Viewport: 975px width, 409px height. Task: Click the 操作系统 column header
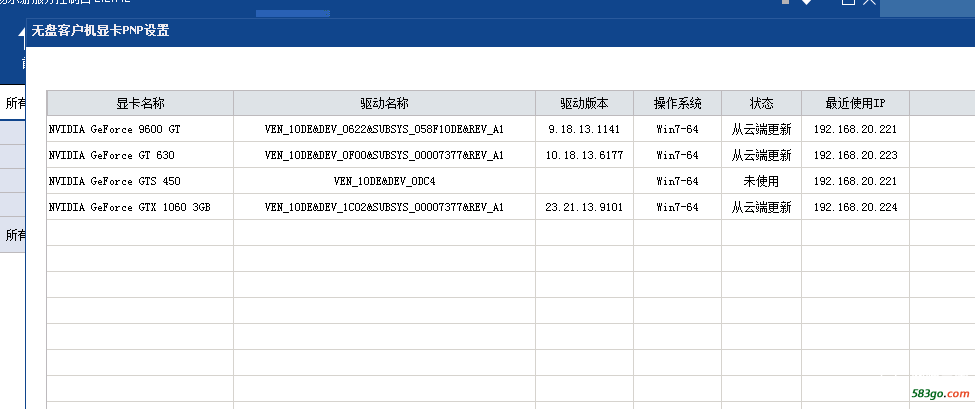click(x=677, y=103)
